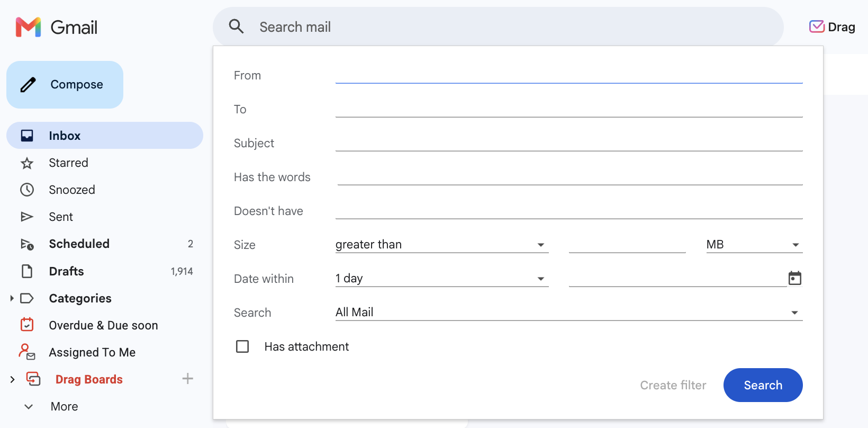Open the All Mail search scope dropdown
Viewport: 868px width, 428px height.
(569, 313)
